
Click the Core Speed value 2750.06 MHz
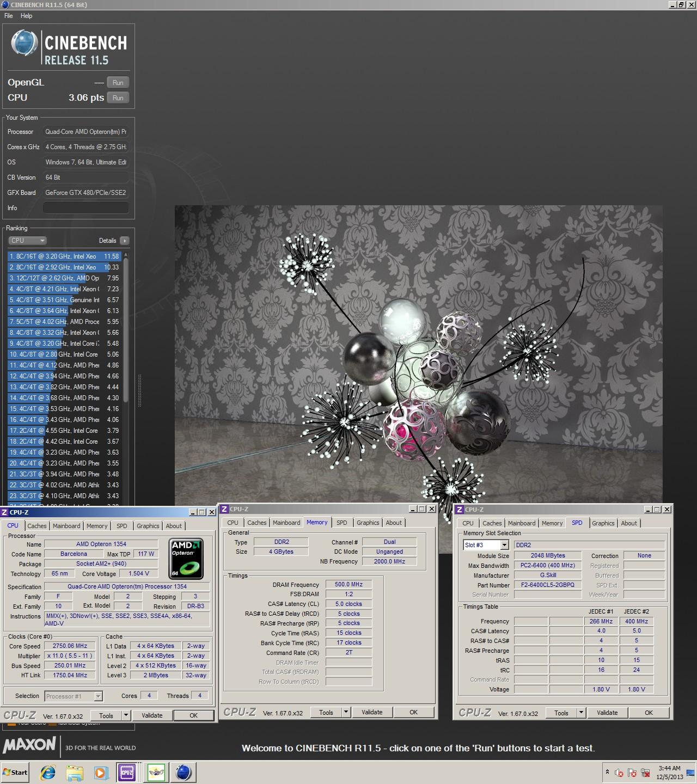(70, 646)
